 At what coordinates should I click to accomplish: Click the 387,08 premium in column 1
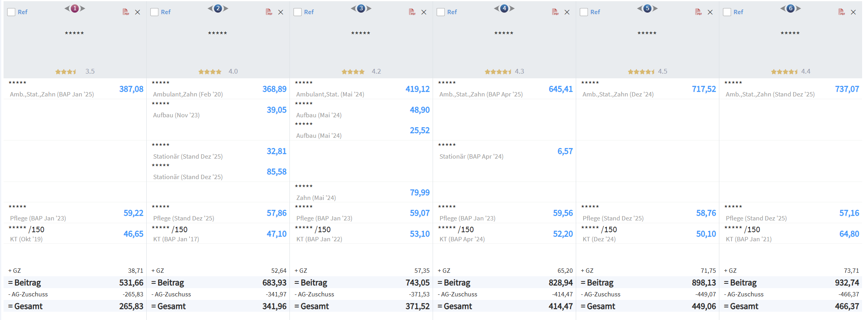click(131, 89)
